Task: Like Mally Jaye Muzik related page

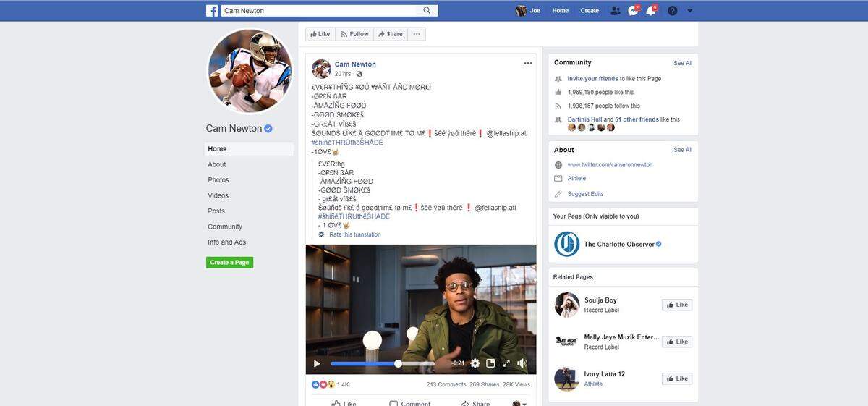Action: 677,342
